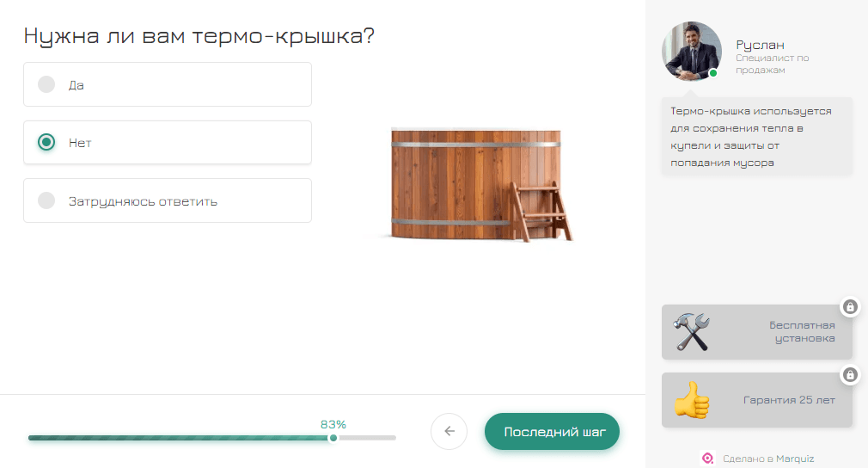Open the "Сделано в Marquiz" link
The width and height of the screenshot is (868, 468).
pyautogui.click(x=768, y=459)
